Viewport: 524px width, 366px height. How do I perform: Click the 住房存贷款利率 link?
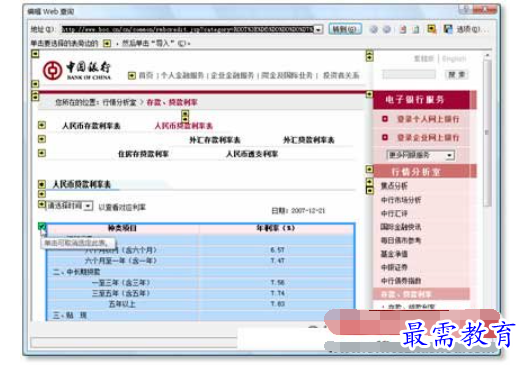tap(143, 154)
